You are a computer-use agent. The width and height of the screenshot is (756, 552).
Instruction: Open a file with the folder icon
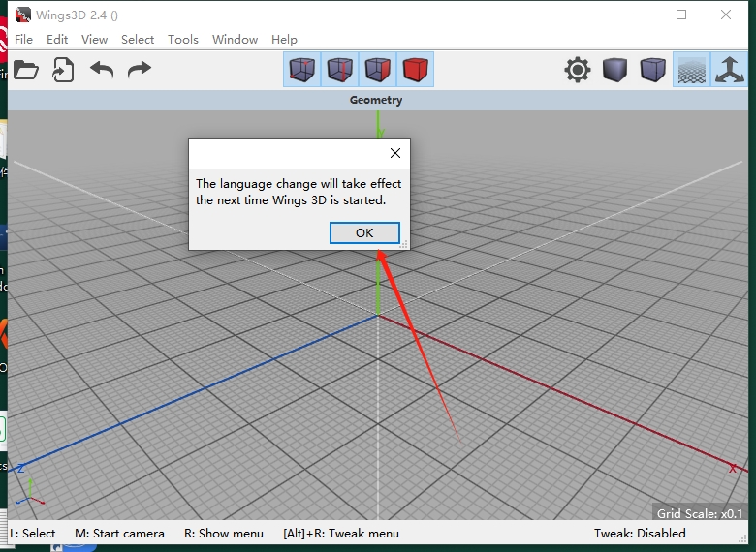26,70
